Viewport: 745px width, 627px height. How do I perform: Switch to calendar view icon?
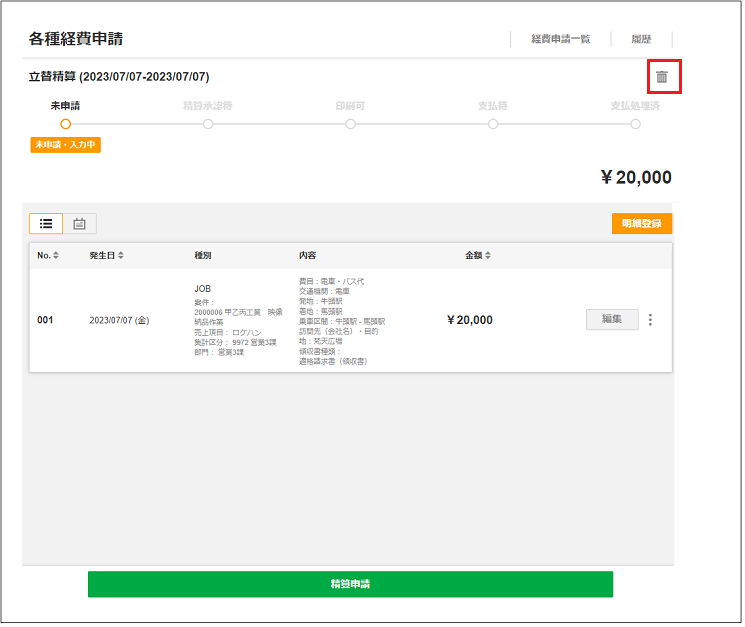[80, 224]
